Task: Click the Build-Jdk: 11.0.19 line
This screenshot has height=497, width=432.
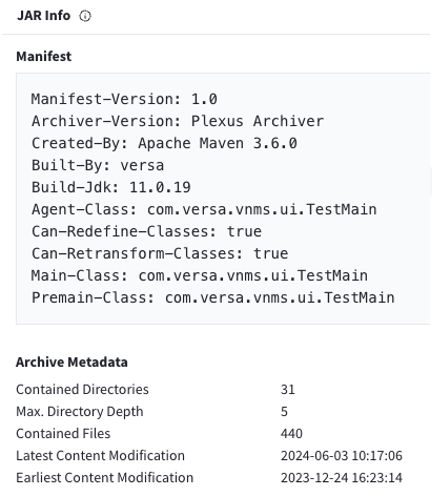Action: click(x=111, y=187)
